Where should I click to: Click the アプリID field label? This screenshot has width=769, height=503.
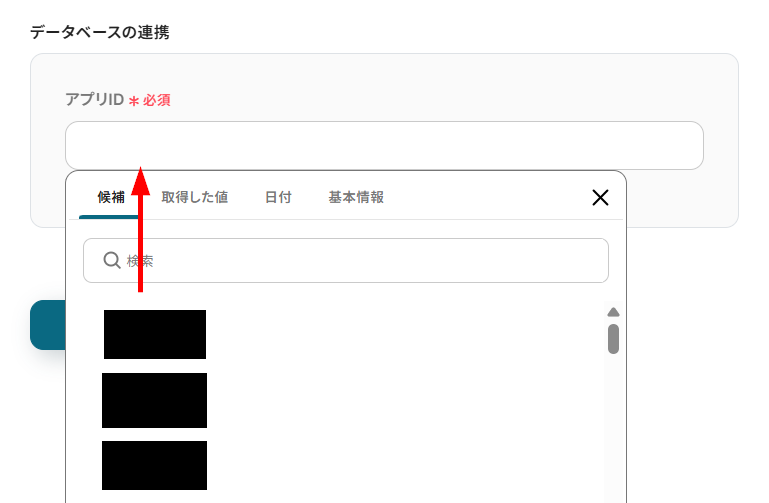(95, 100)
